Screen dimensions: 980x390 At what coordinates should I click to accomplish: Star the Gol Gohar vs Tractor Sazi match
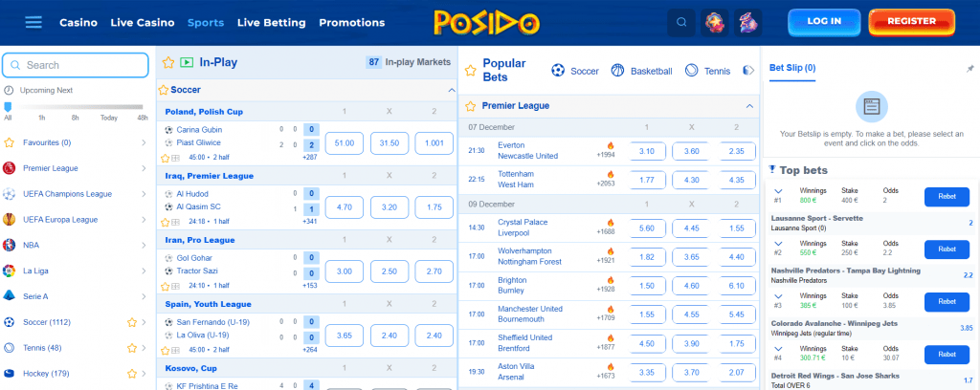pyautogui.click(x=165, y=286)
